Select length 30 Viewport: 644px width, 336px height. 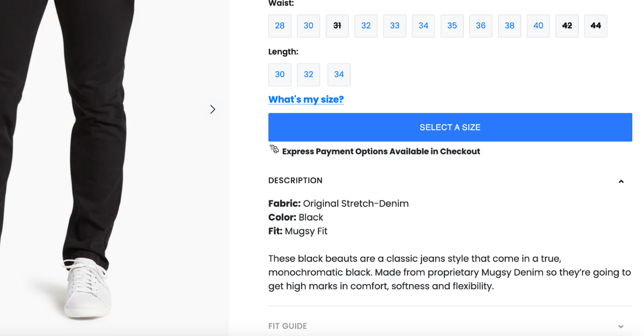point(280,74)
